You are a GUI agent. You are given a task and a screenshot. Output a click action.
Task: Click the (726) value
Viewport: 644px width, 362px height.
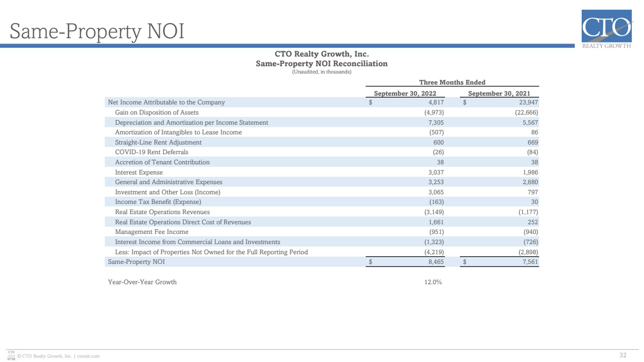531,242
